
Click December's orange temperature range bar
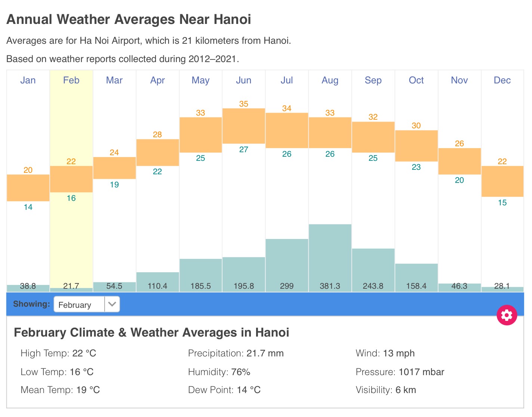tap(502, 181)
